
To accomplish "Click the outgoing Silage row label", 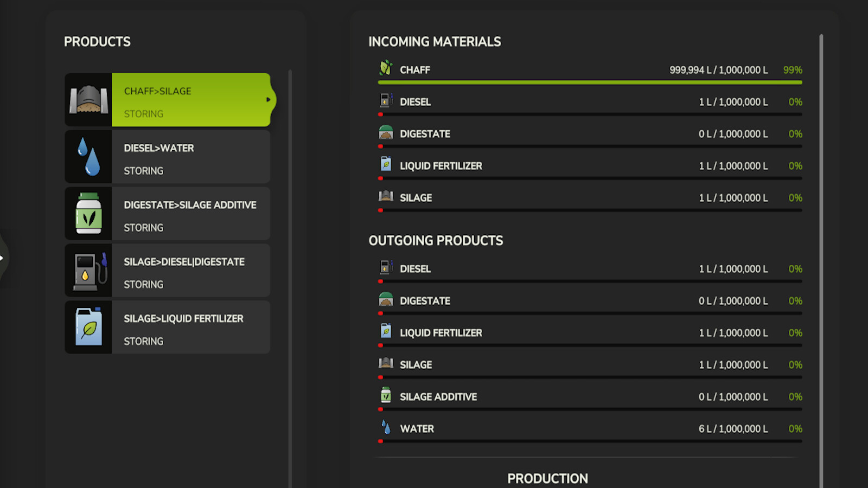I will [x=416, y=365].
